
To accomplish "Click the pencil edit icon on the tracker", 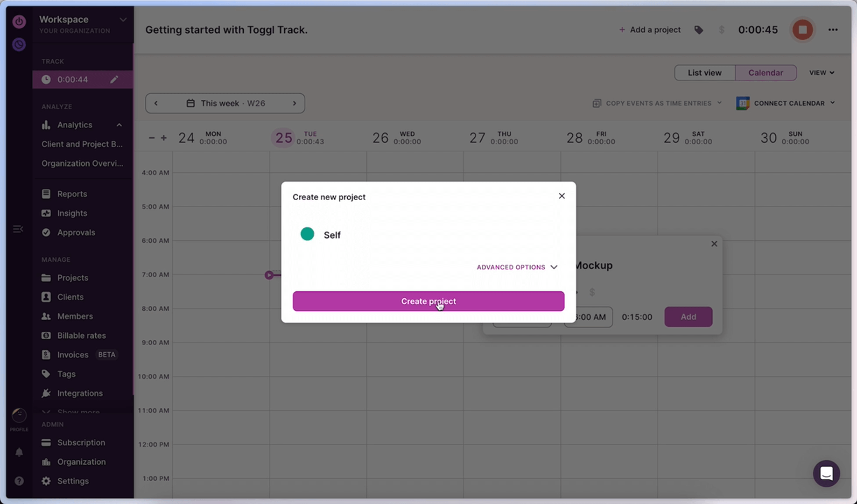I will point(114,79).
